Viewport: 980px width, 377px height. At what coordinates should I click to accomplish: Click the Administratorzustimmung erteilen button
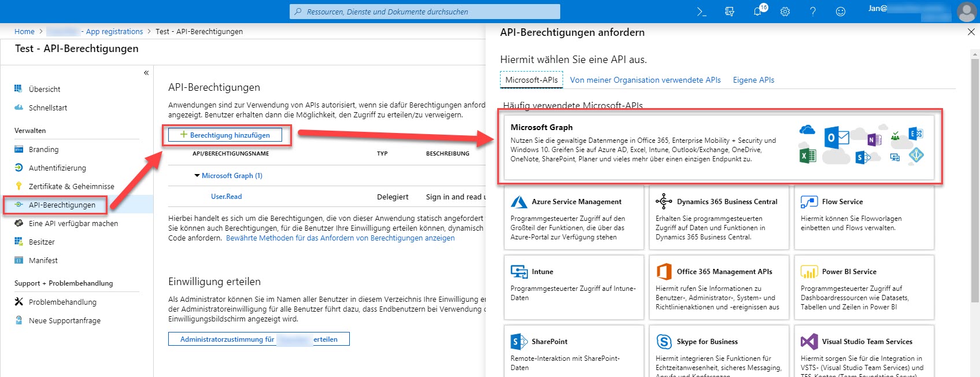coord(259,339)
